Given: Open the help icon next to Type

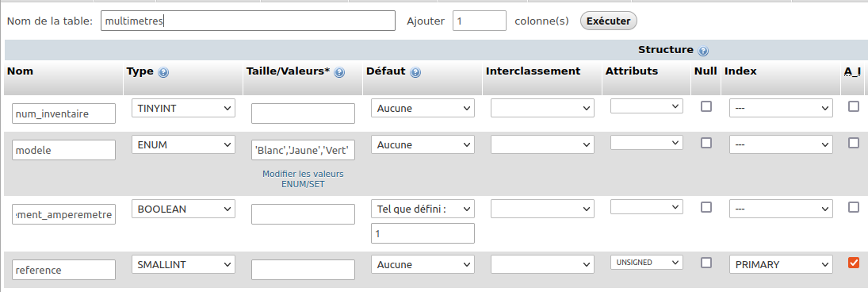Looking at the screenshot, I should coord(163,72).
